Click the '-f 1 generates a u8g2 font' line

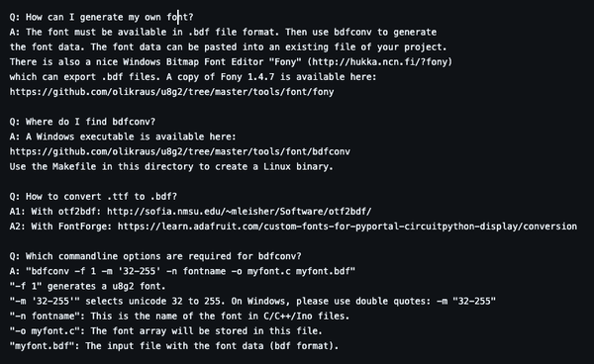click(87, 287)
